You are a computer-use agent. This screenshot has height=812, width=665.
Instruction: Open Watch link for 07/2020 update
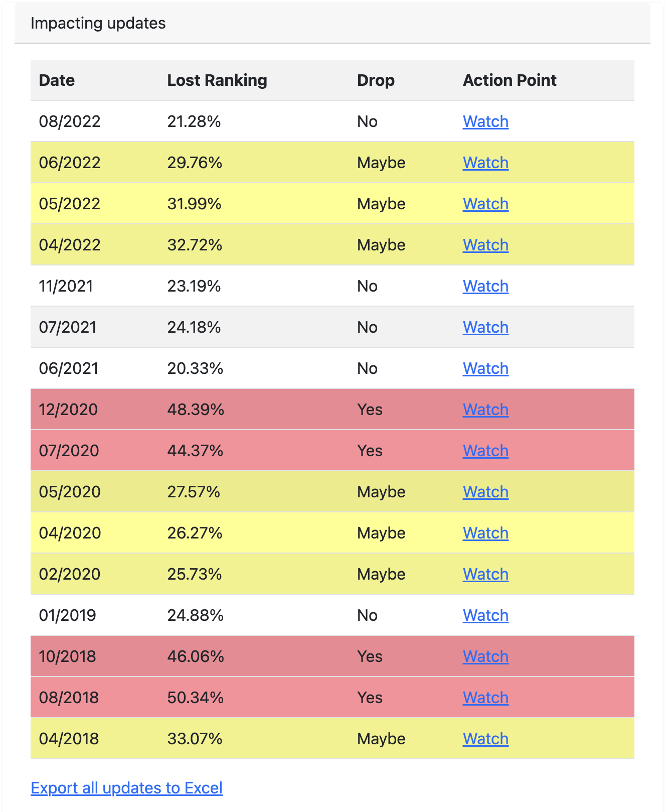point(485,451)
